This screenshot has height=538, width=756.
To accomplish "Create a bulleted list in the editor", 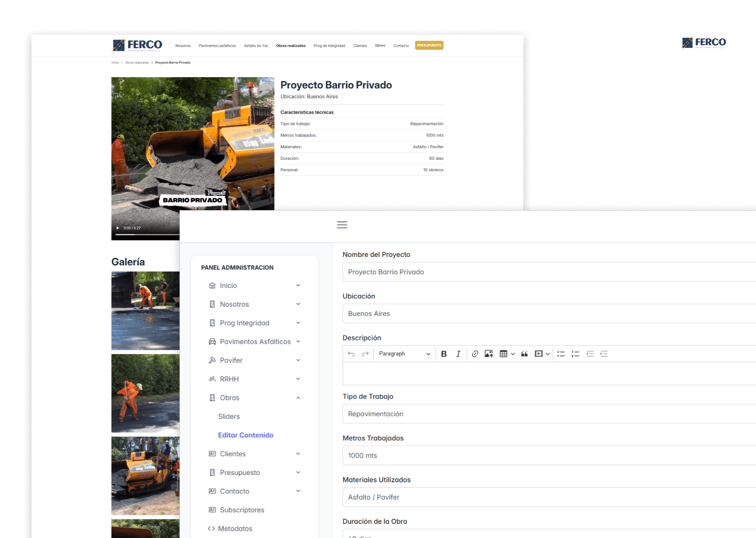I will (561, 354).
